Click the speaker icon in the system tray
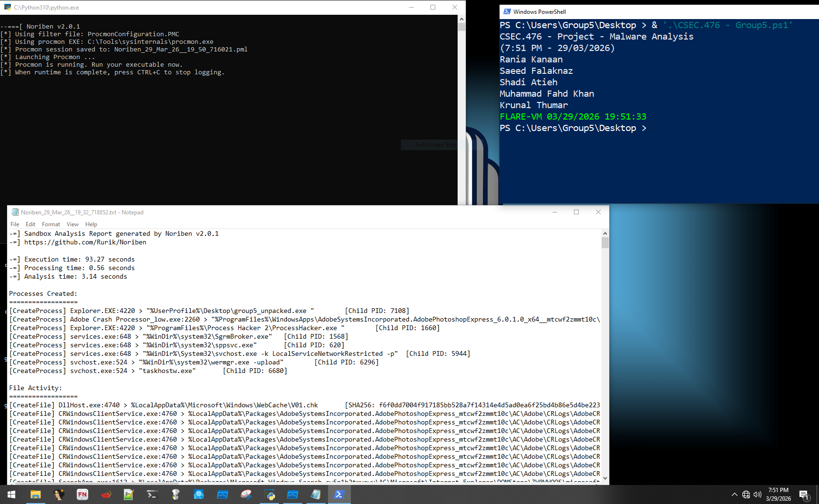Viewport: 819px width, 504px height. pos(757,494)
